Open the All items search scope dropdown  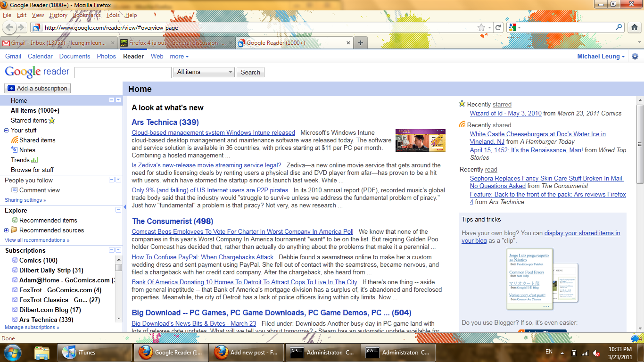click(204, 72)
